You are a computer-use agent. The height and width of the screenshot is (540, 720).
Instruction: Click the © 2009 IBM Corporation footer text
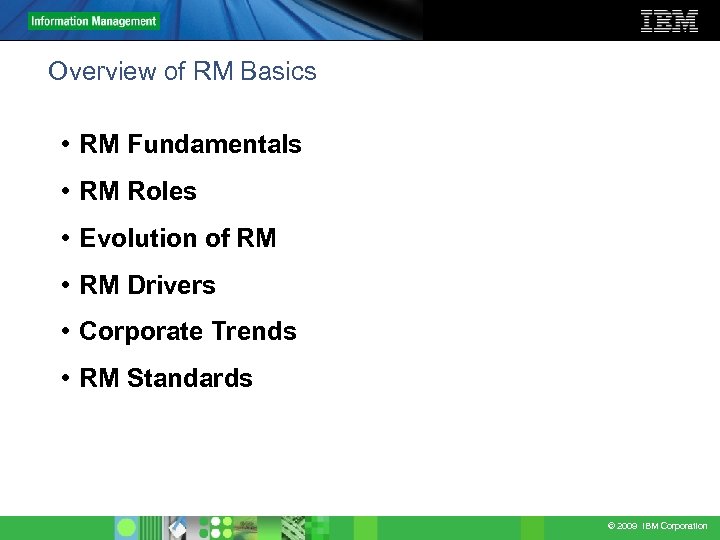(657, 526)
